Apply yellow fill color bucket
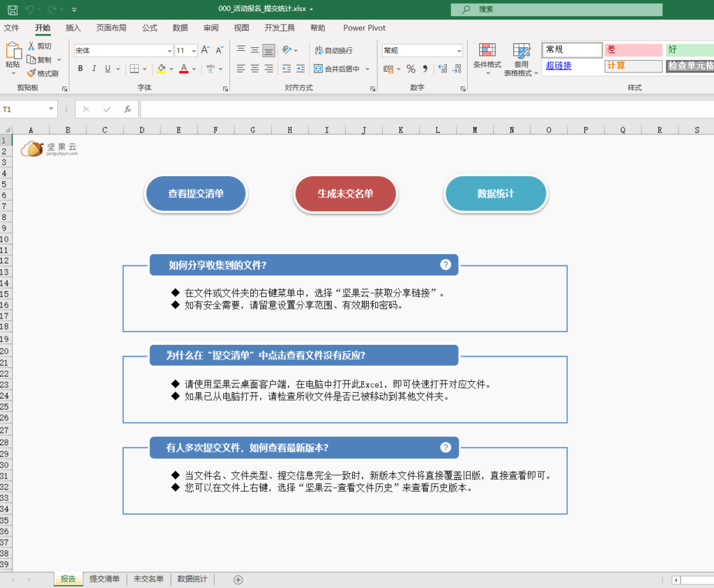 [x=161, y=69]
